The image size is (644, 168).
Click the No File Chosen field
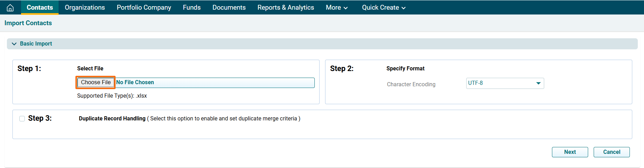tap(214, 82)
